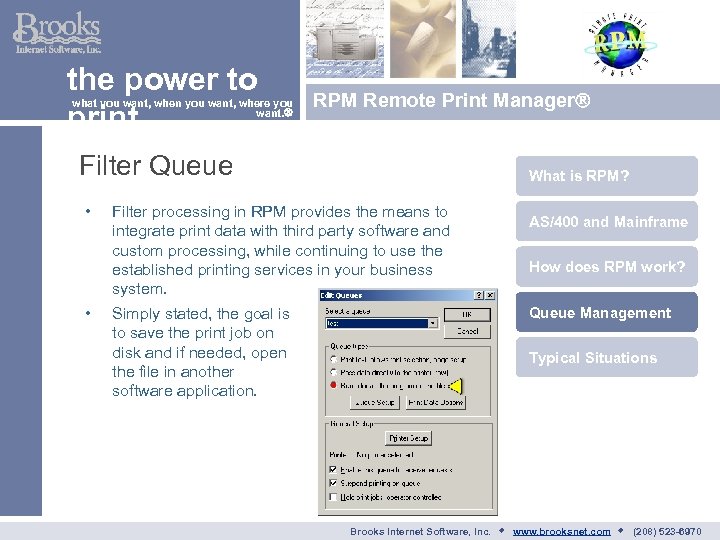The width and height of the screenshot is (720, 540).
Task: Click the Queue Setup button
Action: 375,402
